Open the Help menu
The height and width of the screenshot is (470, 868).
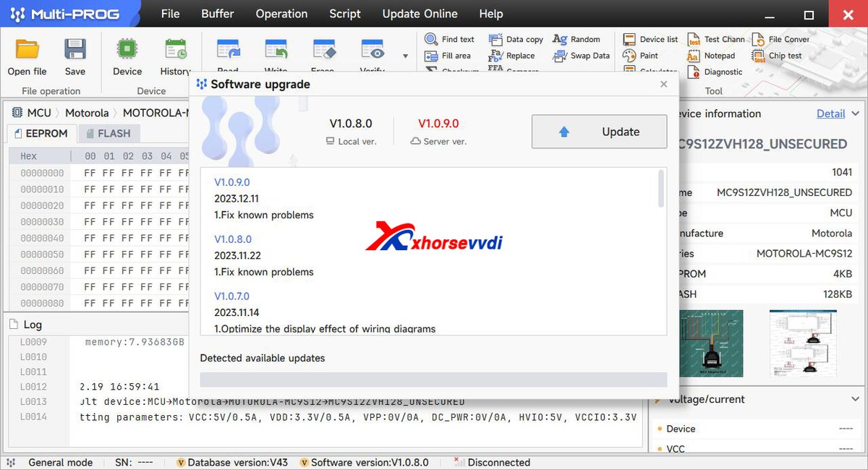(x=491, y=14)
